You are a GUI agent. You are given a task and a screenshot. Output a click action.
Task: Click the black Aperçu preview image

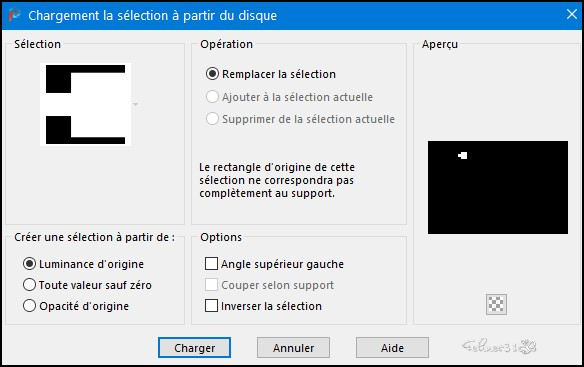click(x=498, y=187)
